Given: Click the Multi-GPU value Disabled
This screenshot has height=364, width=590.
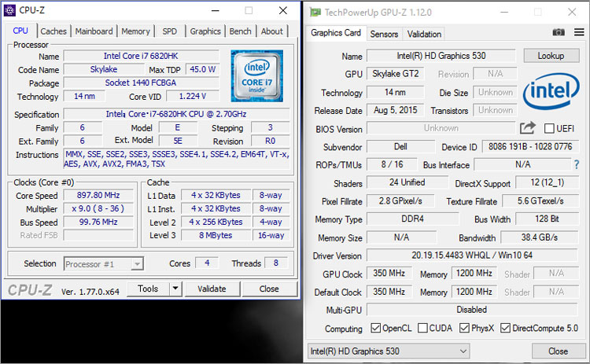Looking at the screenshot, I should click(472, 310).
